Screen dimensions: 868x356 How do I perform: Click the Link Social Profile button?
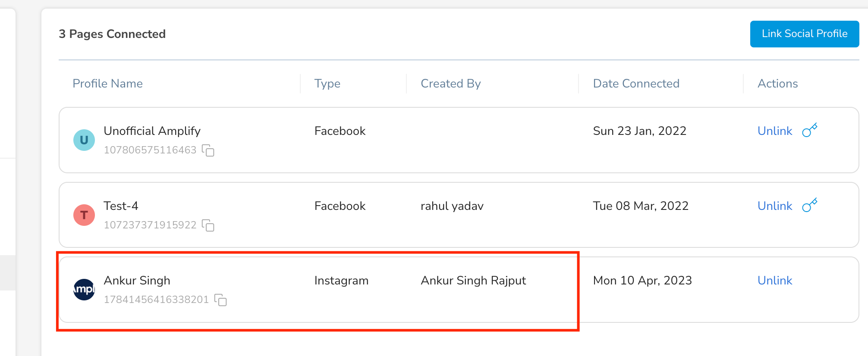805,34
